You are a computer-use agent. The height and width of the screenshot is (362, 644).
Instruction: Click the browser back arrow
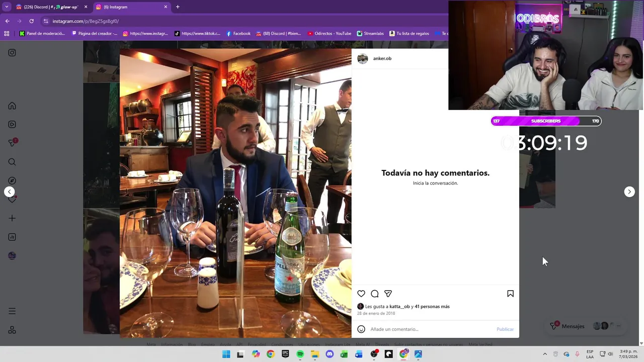click(x=7, y=21)
